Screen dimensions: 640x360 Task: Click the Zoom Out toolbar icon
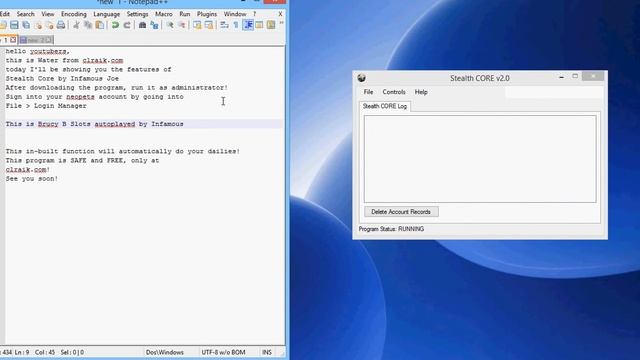pos(182,25)
